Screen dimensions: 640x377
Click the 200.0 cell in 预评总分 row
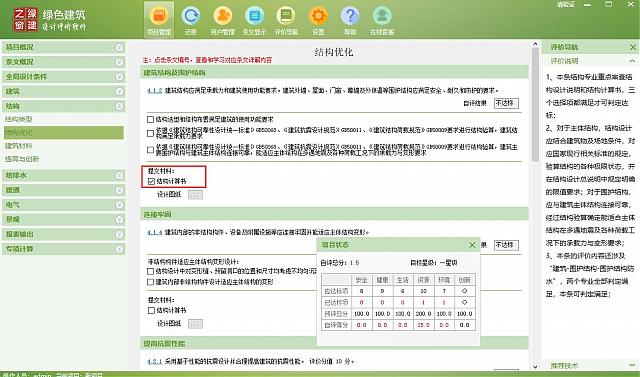(423, 314)
